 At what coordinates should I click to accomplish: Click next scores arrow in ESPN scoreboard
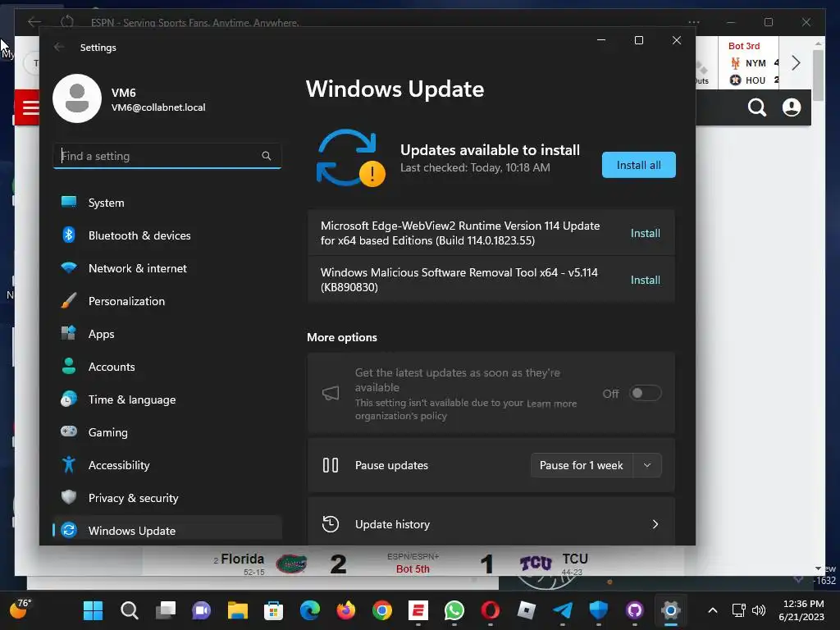click(x=796, y=63)
